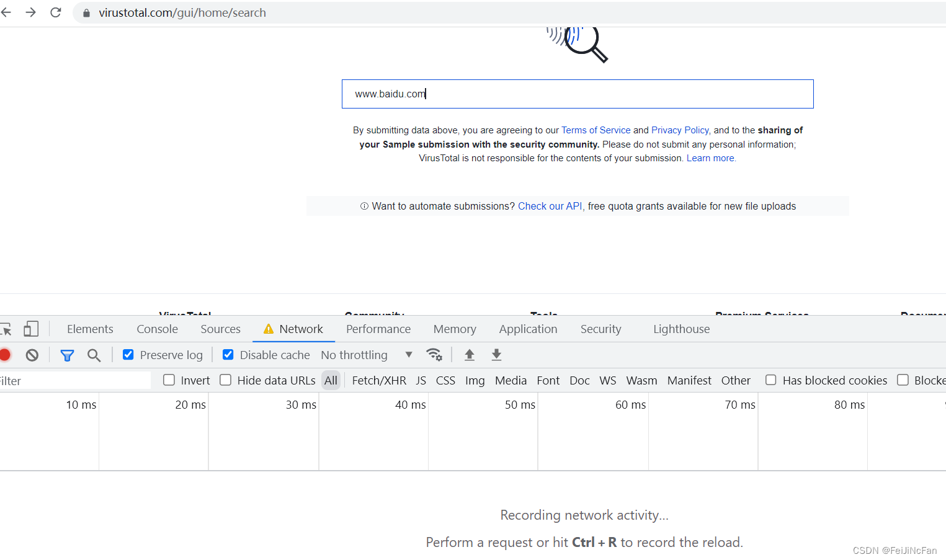Open the Lighthouse tab

coord(681,329)
